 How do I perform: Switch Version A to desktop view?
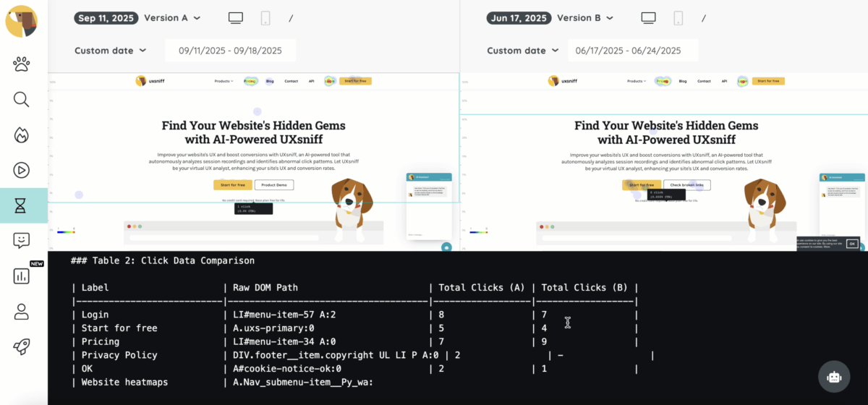[x=236, y=18]
